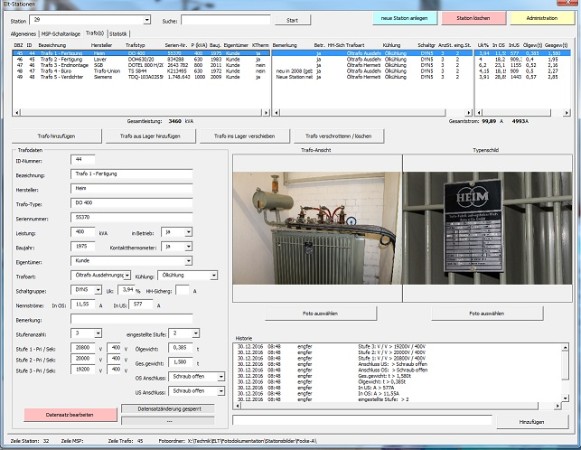Switch to the MSP-Schaltanlage tab
The height and width of the screenshot is (450, 581).
tap(61, 34)
